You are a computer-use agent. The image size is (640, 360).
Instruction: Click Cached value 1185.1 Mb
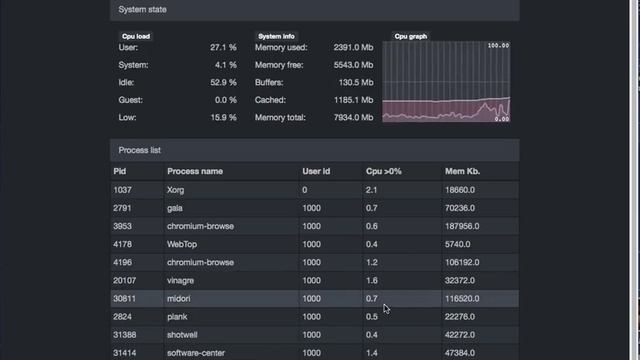click(353, 100)
